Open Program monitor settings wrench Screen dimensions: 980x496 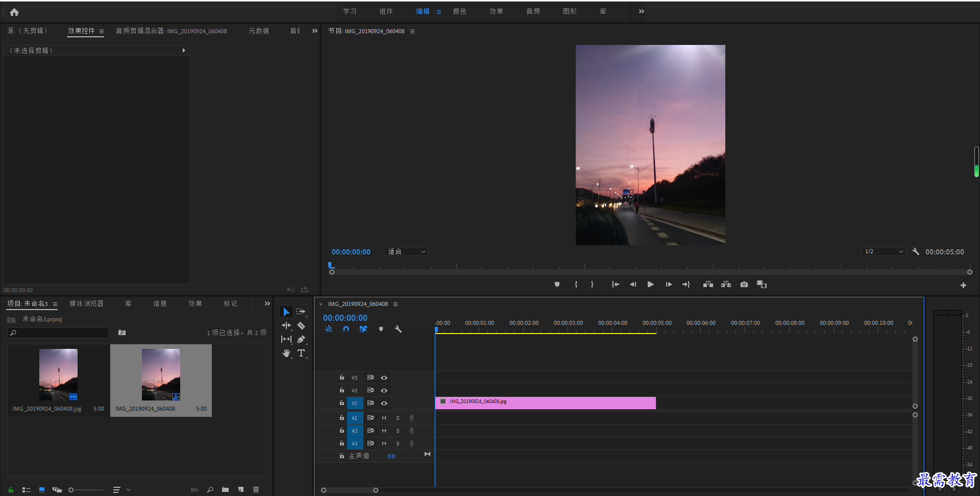pos(916,251)
